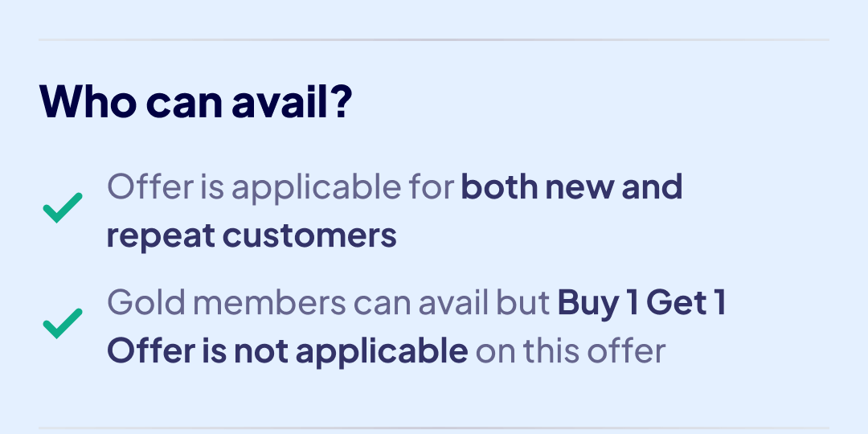Click the "Who can avail?" heading
Screen dimensions: 868x434
pyautogui.click(x=195, y=100)
